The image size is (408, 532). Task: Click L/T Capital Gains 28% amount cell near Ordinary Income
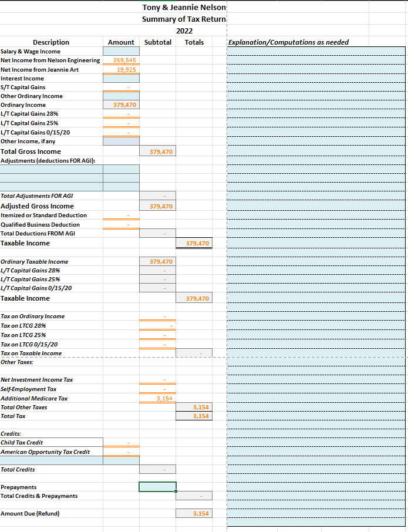tap(121, 114)
